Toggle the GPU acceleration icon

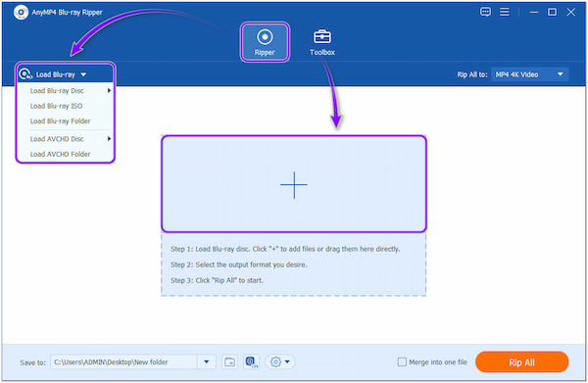(251, 362)
